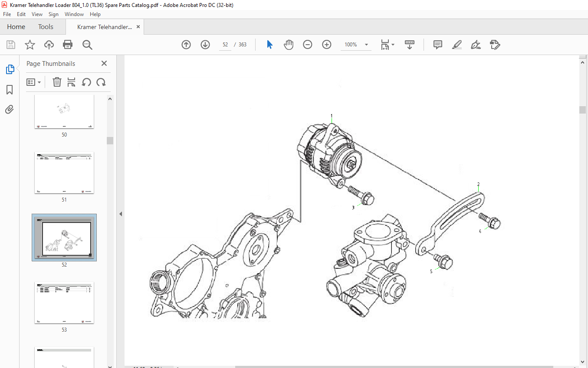Go to next page arrow
Image resolution: width=588 pixels, height=368 pixels.
(x=205, y=45)
